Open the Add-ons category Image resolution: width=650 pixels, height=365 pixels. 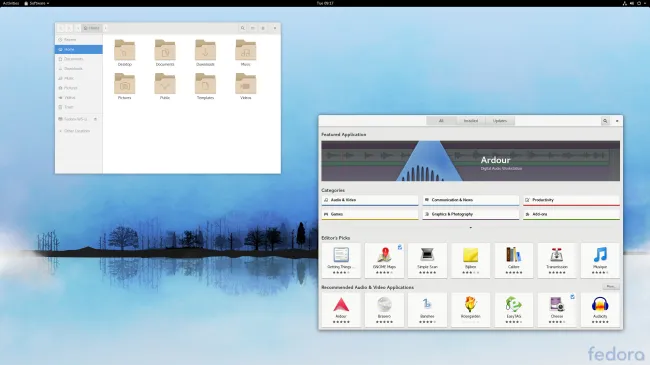click(x=571, y=214)
